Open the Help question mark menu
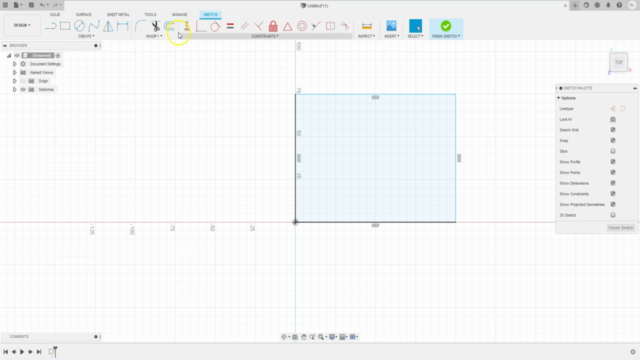The image size is (640, 360). click(x=619, y=5)
